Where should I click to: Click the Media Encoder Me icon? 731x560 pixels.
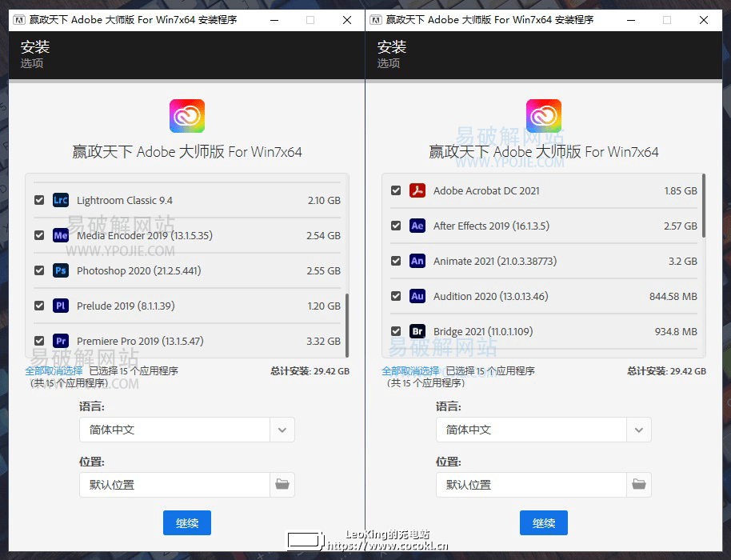[x=61, y=235]
